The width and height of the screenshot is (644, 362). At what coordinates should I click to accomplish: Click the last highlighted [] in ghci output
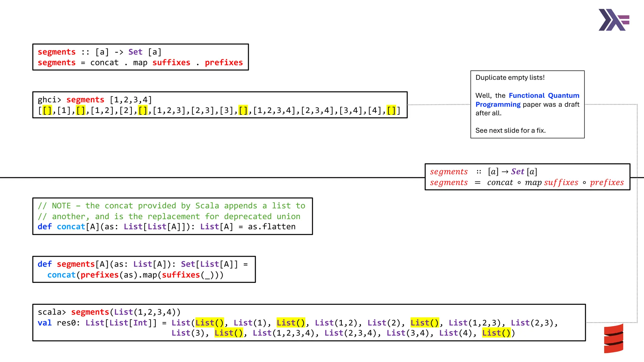click(391, 110)
